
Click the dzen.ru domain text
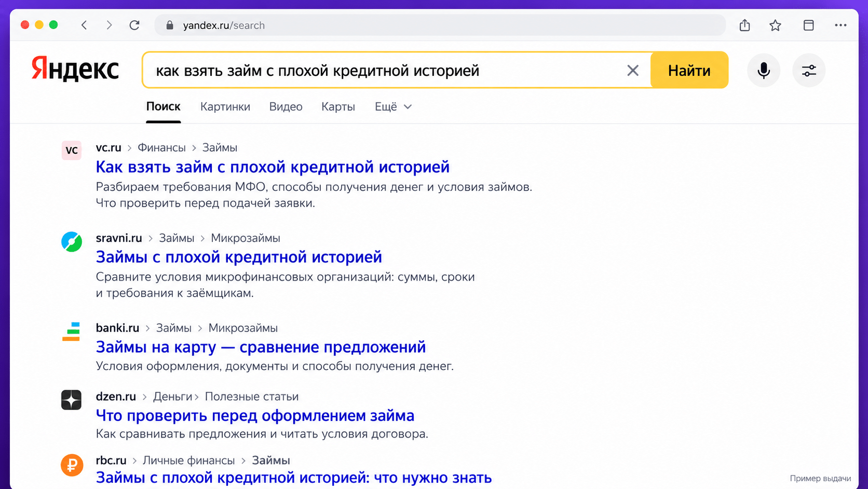click(116, 397)
